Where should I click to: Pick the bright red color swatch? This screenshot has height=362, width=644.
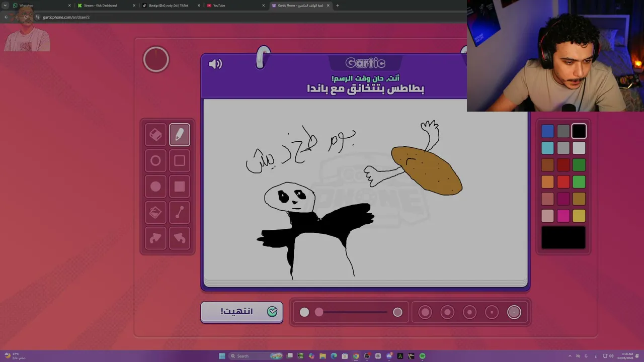click(x=563, y=182)
